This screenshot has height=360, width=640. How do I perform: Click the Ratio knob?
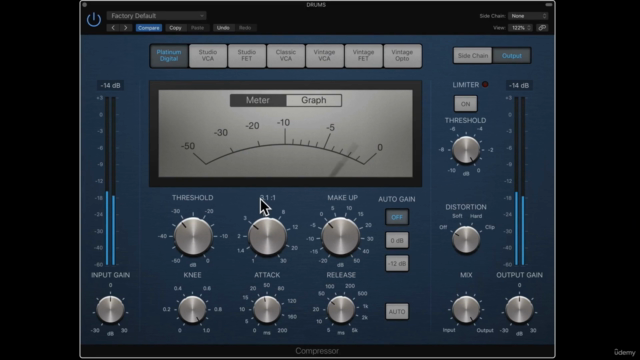point(267,236)
